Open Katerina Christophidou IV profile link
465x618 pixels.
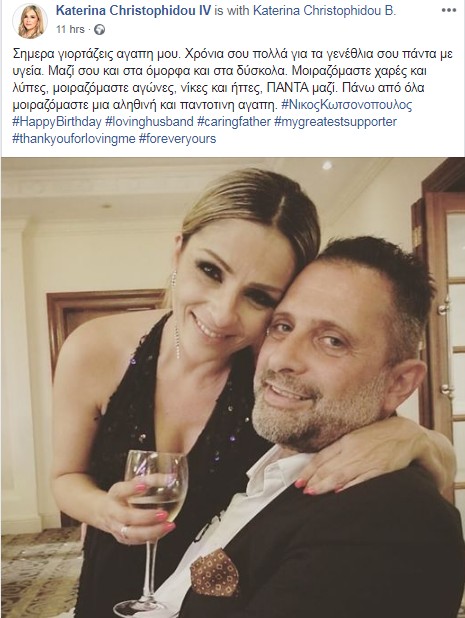[x=134, y=11]
